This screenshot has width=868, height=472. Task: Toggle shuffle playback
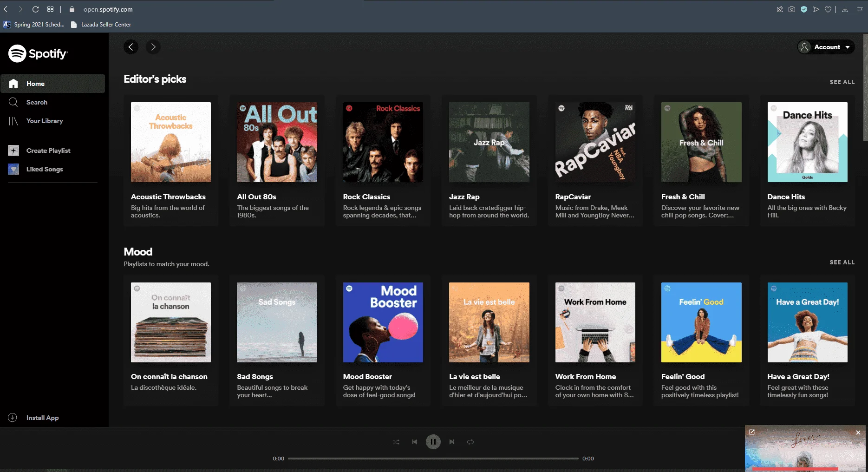coord(396,442)
